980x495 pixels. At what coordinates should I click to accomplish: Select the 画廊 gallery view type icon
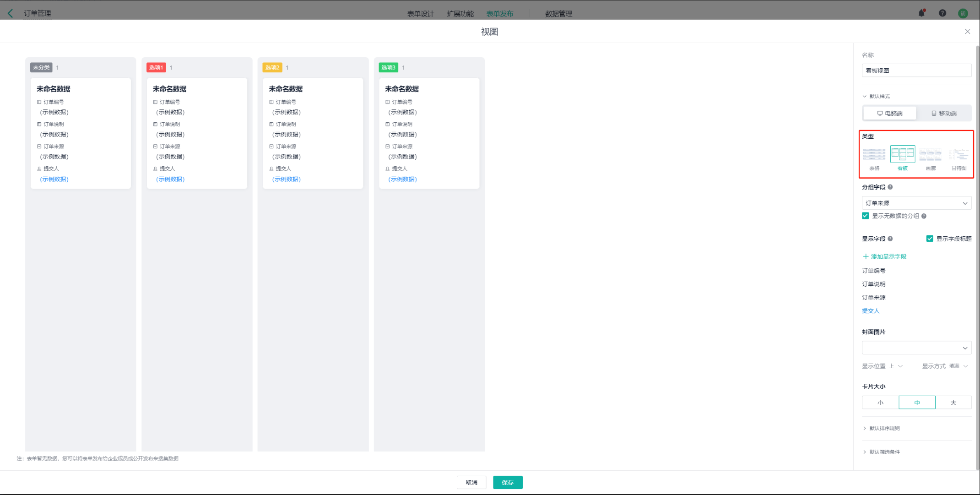(930, 155)
